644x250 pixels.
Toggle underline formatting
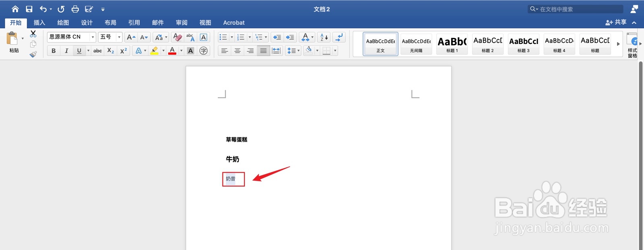pyautogui.click(x=79, y=51)
